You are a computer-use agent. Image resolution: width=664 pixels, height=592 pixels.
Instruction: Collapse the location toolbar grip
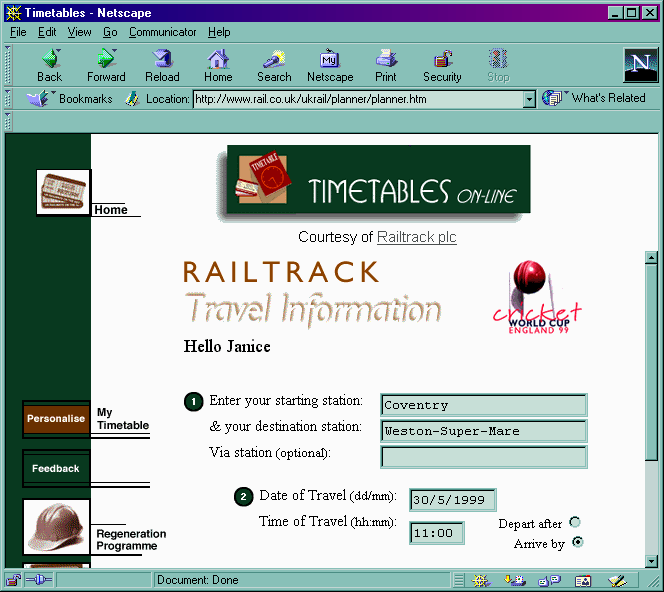coord(8,99)
